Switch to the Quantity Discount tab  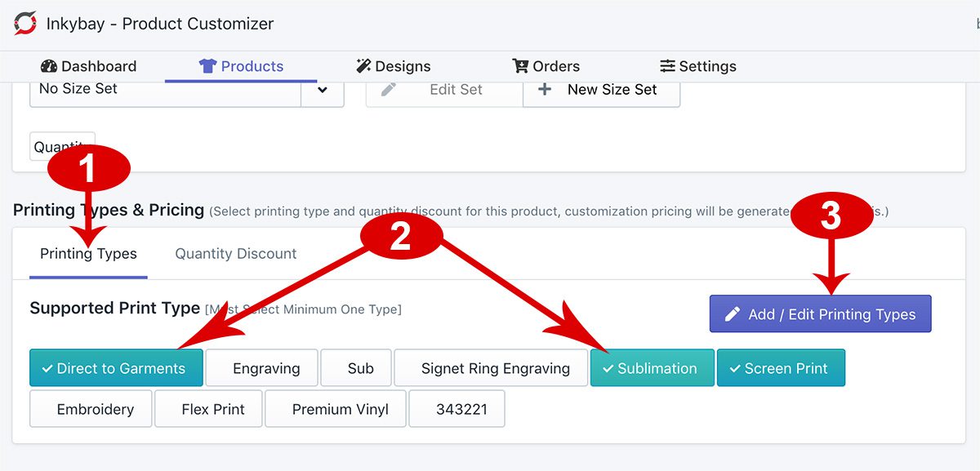click(x=235, y=254)
